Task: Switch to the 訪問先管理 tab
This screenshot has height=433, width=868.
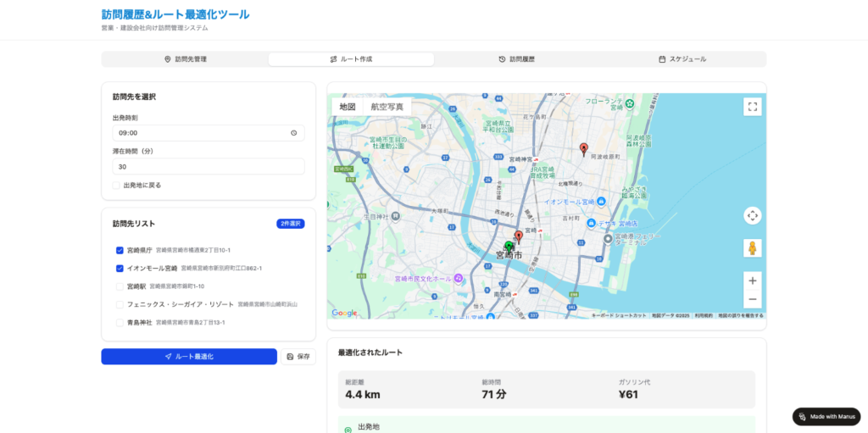Action: (x=185, y=59)
